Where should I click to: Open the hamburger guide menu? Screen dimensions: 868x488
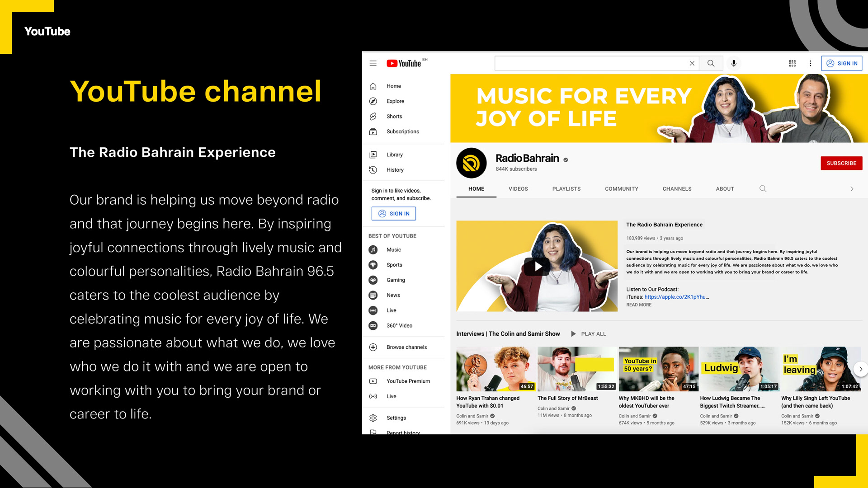373,63
